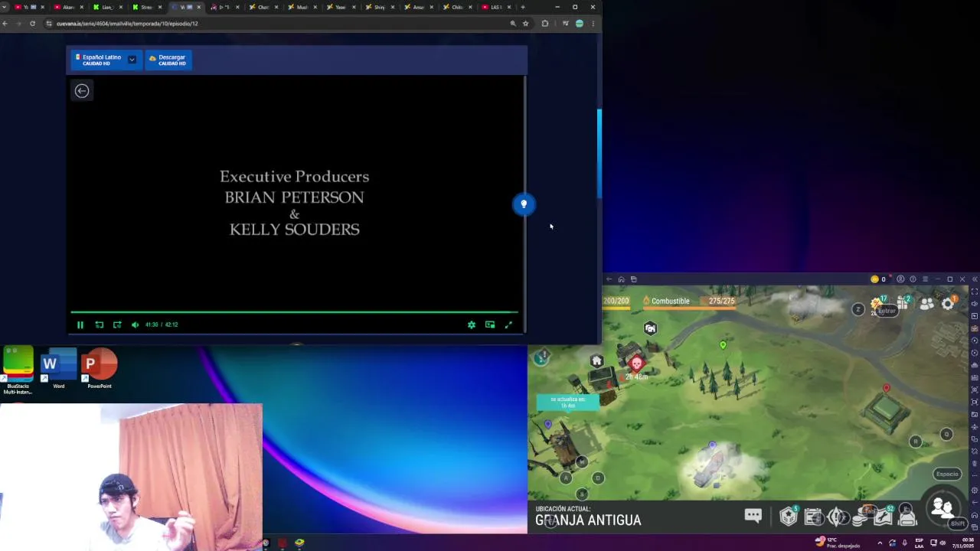Open the hexagon star badge icon
This screenshot has width=980, height=551.
(789, 517)
